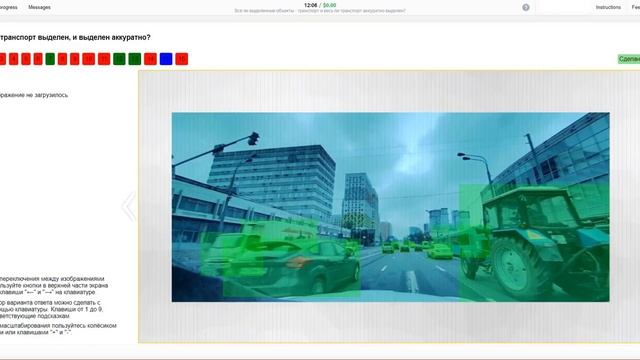Image resolution: width=640 pixels, height=360 pixels.
Task: Open the Messages tab
Action: click(x=40, y=7)
